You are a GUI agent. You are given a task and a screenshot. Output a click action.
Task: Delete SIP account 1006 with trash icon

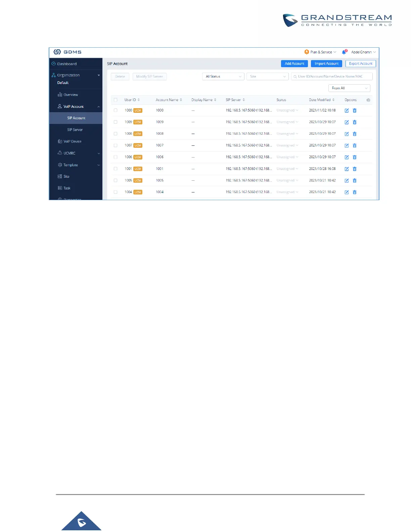pos(355,157)
